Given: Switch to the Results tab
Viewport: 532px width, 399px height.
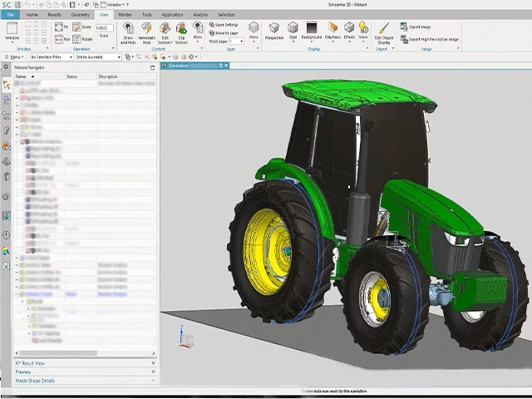Looking at the screenshot, I should pos(54,15).
